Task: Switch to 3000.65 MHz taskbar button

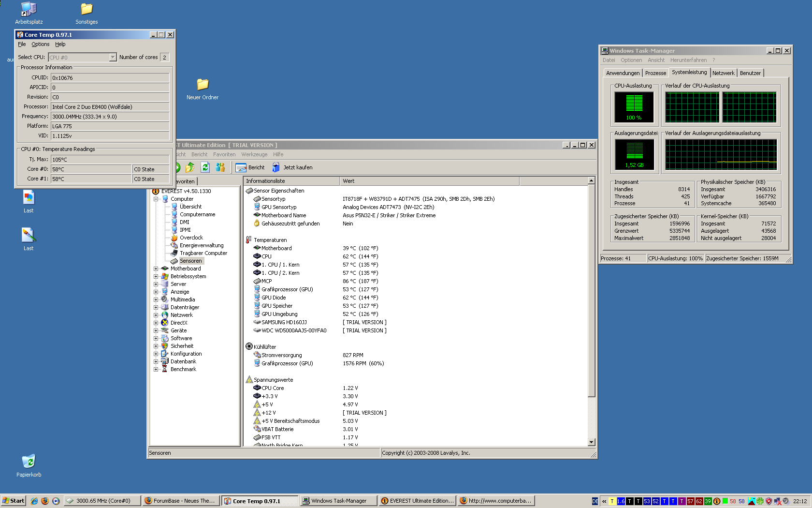Action: [x=102, y=501]
